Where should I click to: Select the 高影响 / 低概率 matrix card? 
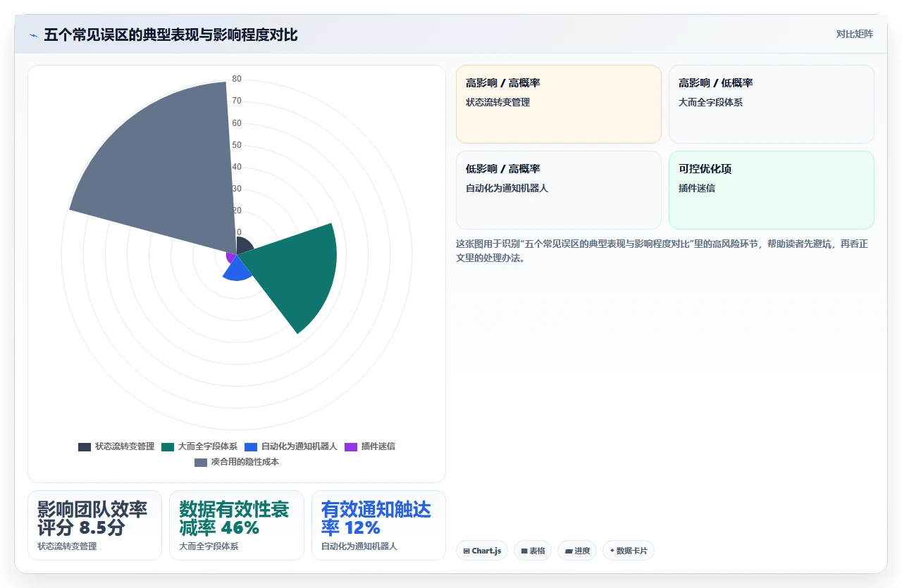[772, 104]
